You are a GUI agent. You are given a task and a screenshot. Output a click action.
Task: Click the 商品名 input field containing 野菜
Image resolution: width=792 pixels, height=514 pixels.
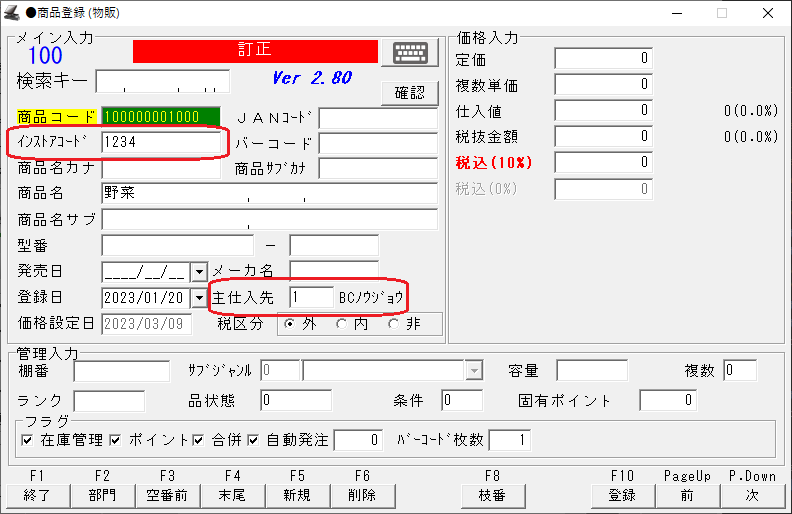269,193
